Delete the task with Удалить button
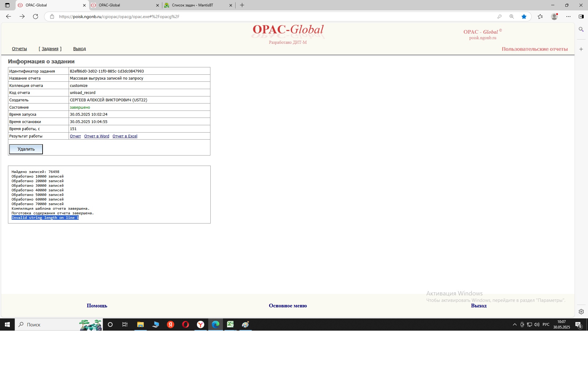The width and height of the screenshot is (588, 379). (x=26, y=149)
